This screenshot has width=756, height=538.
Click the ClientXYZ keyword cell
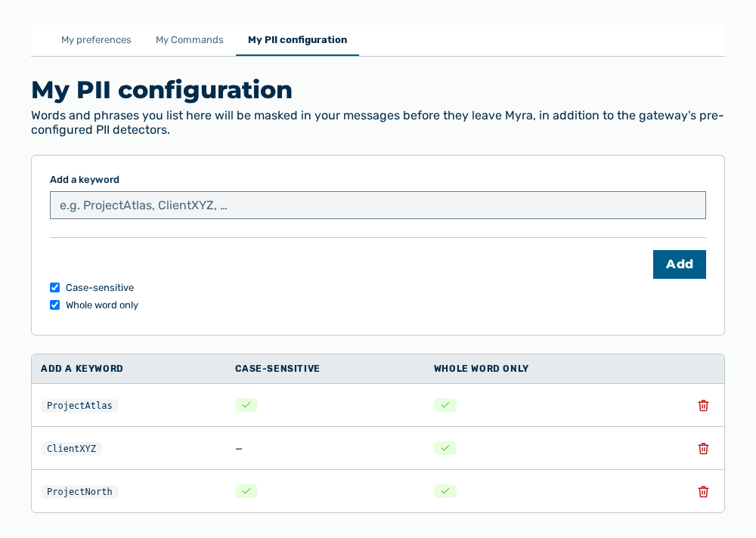(x=71, y=448)
